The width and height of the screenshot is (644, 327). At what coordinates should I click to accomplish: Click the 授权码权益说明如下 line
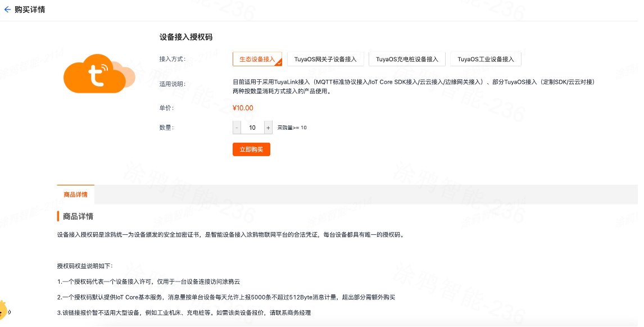click(x=85, y=266)
